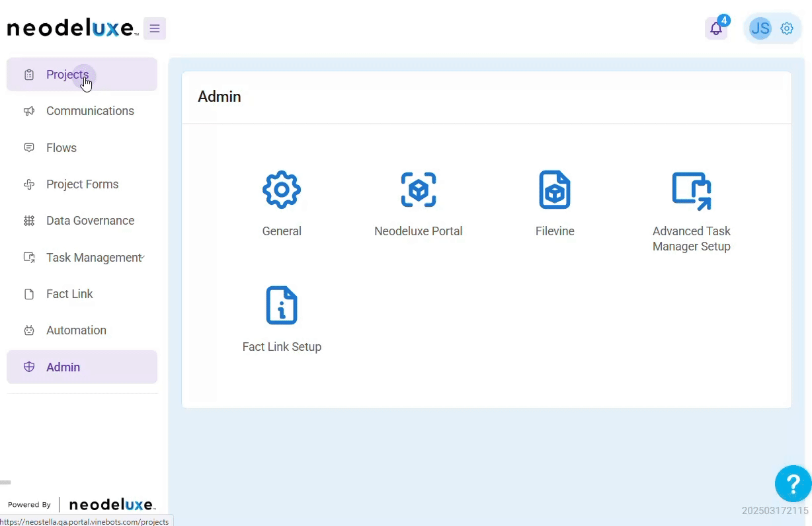Screen dimensions: 812x526
Task: Open the notifications bell icon
Action: point(716,28)
